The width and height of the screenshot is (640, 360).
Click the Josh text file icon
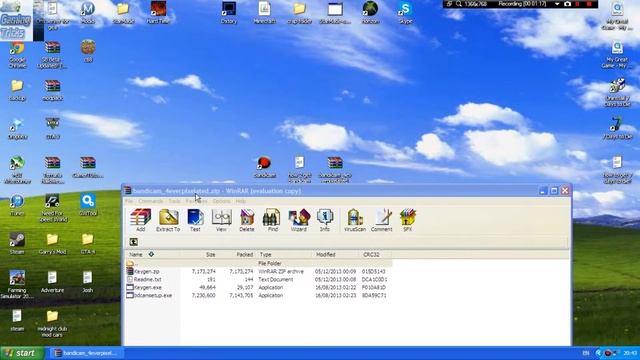point(88,282)
